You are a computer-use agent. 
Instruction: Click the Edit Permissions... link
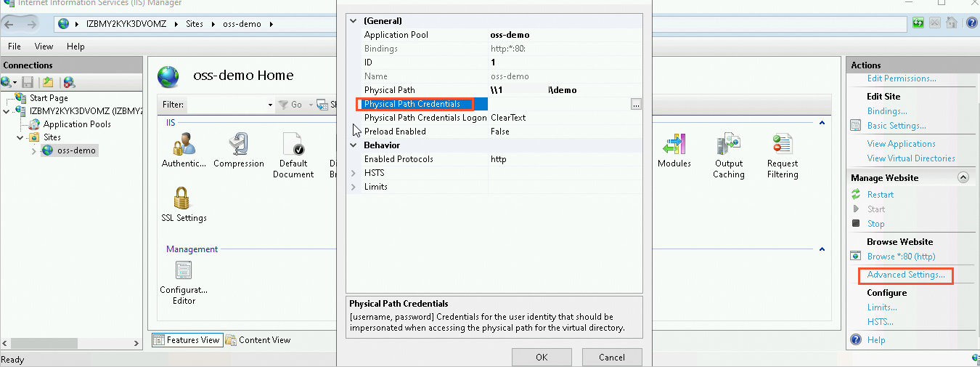tap(902, 78)
